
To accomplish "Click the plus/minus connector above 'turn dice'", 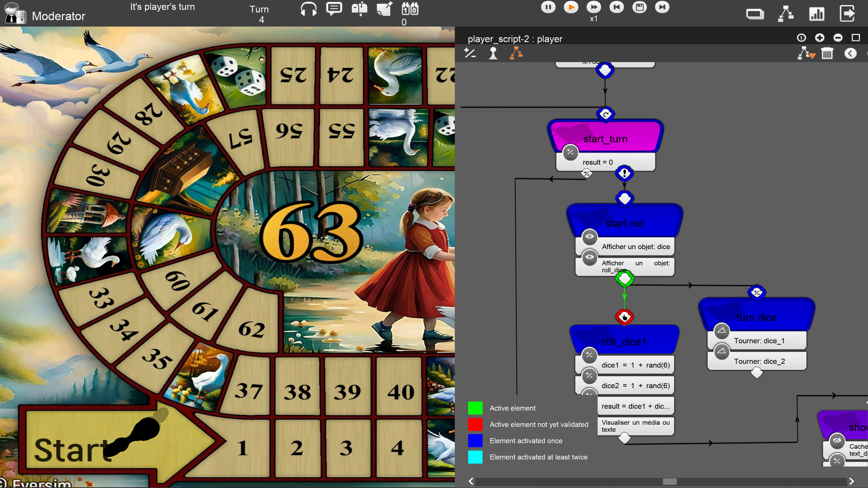I will pyautogui.click(x=756, y=292).
